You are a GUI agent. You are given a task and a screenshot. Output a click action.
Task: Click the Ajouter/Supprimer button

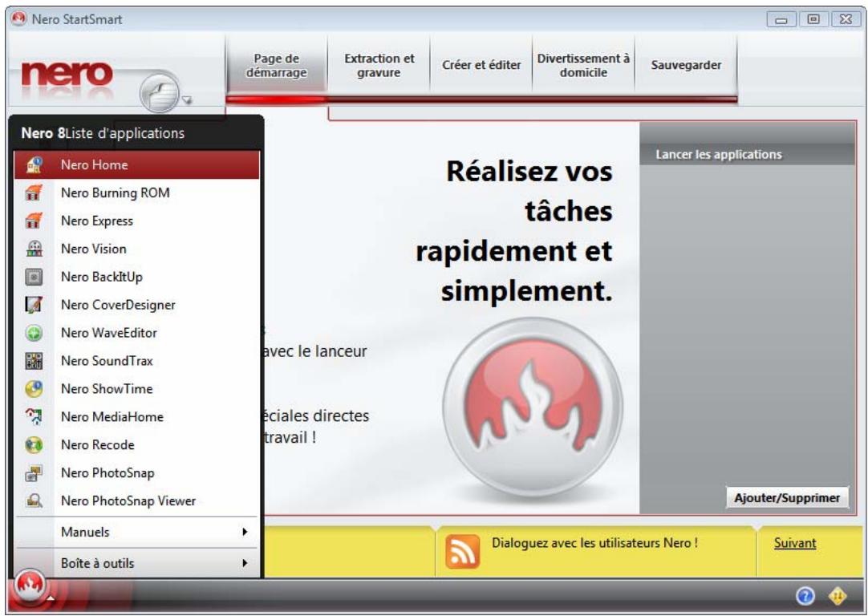[x=787, y=497]
